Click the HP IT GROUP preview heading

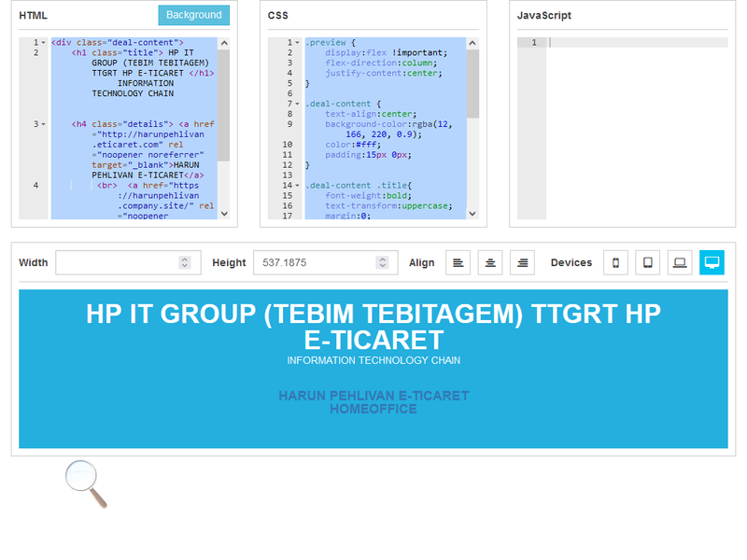coord(373,327)
